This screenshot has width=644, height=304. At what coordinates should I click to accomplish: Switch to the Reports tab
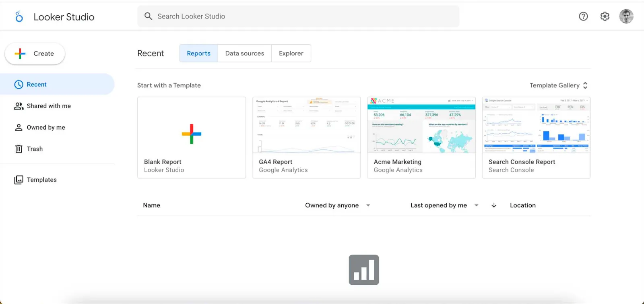[199, 53]
